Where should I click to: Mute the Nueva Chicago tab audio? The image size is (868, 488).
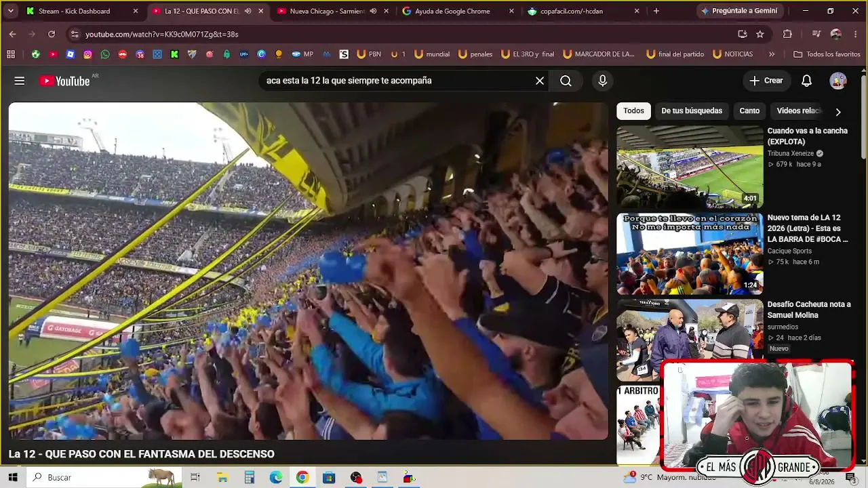pyautogui.click(x=373, y=12)
